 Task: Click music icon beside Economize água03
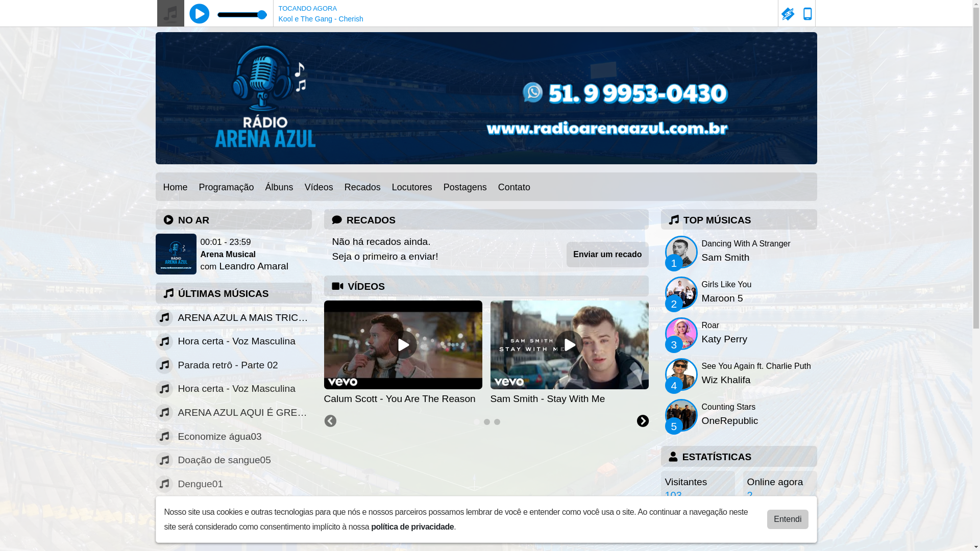click(x=164, y=437)
